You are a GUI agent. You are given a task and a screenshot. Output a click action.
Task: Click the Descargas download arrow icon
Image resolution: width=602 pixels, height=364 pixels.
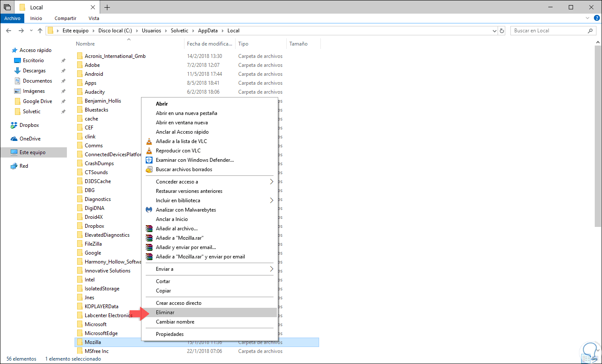[x=17, y=71]
